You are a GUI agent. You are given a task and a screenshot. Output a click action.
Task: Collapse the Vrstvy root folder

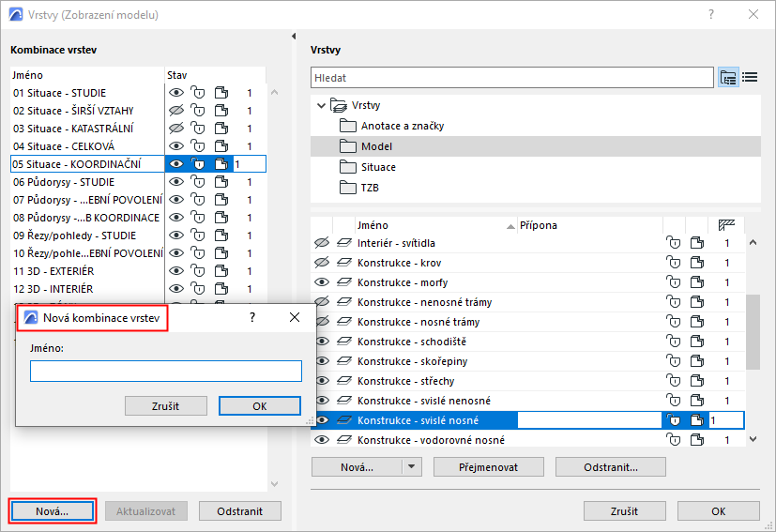[322, 105]
